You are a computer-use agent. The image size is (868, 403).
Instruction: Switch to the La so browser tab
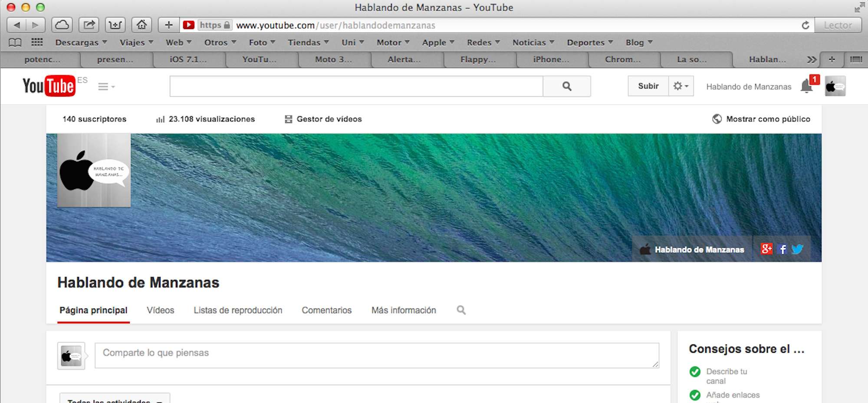(696, 59)
